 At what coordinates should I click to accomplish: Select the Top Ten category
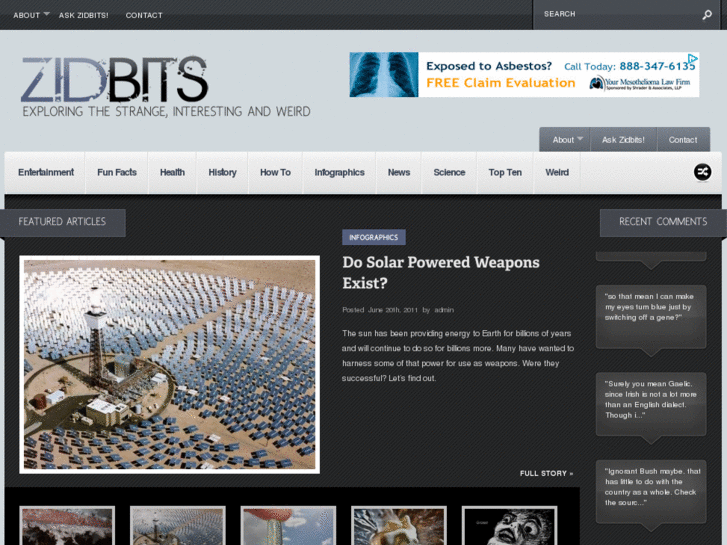point(505,173)
